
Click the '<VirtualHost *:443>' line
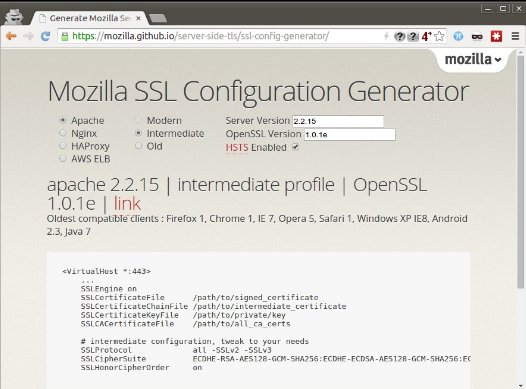pyautogui.click(x=106, y=271)
